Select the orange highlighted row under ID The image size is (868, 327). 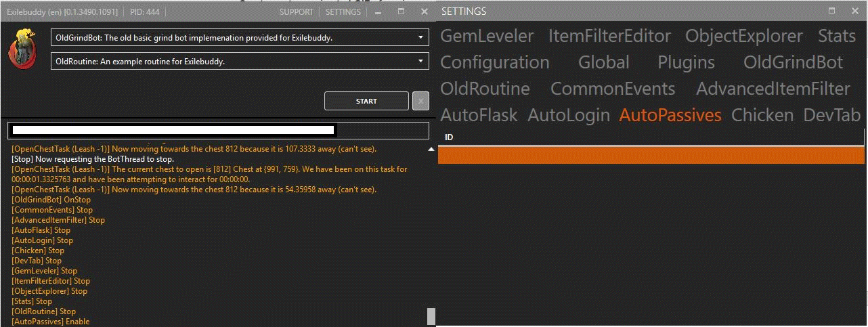(651, 155)
